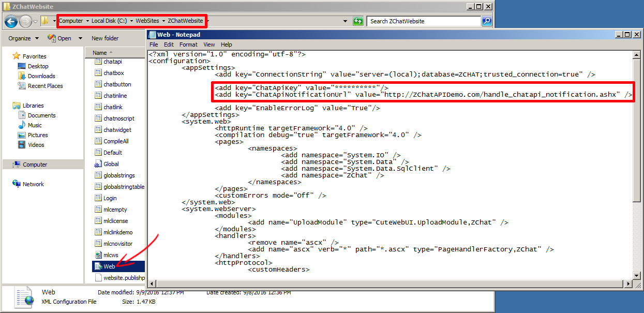
Task: Open recent pages dropdown next to Forward
Action: [36, 21]
